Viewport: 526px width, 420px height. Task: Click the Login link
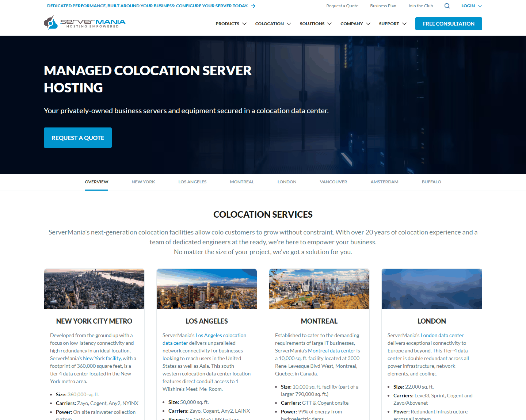click(x=468, y=6)
